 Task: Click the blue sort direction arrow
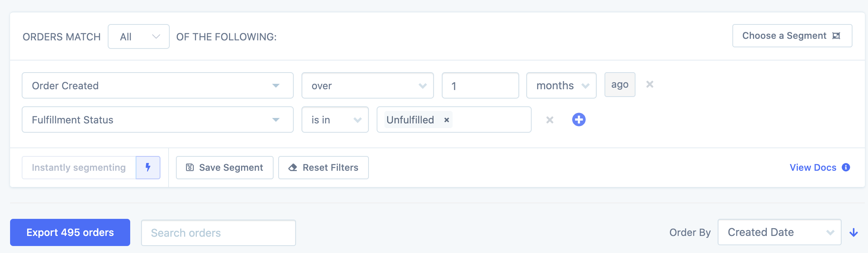853,232
